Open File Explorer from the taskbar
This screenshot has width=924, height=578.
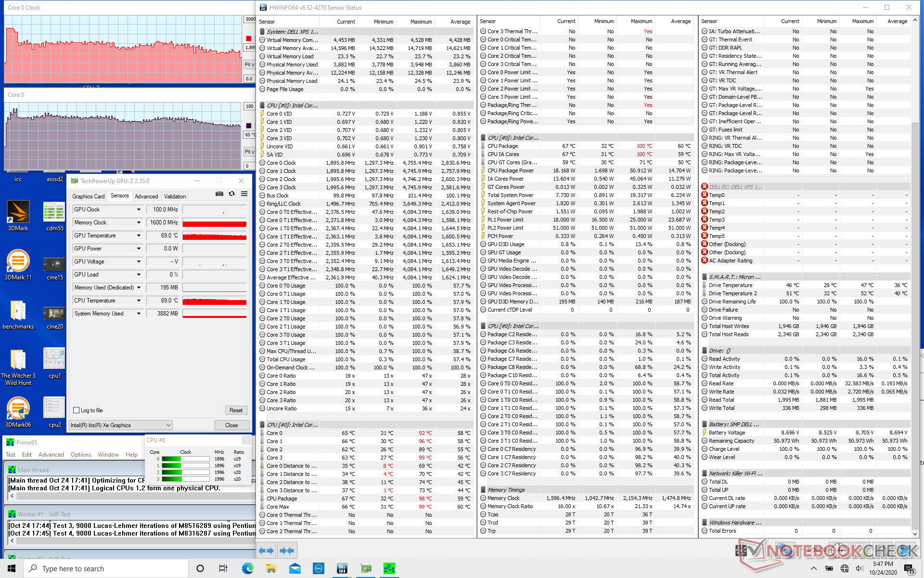pos(271,568)
